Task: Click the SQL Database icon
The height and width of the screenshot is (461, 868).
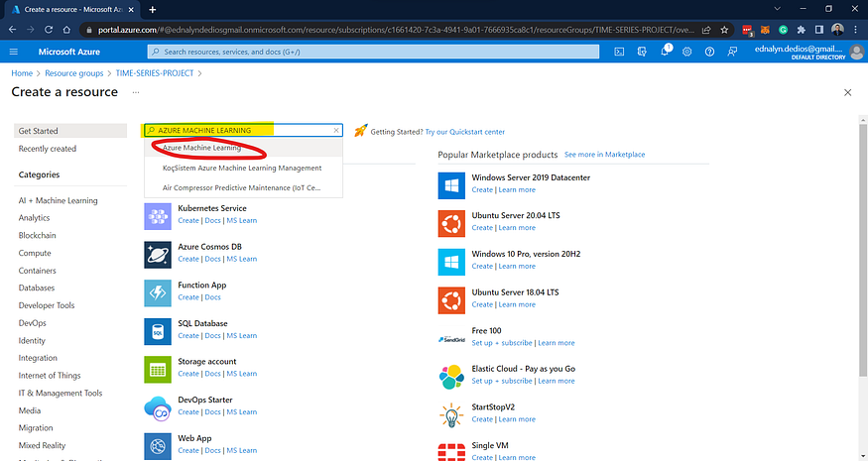Action: coord(158,331)
